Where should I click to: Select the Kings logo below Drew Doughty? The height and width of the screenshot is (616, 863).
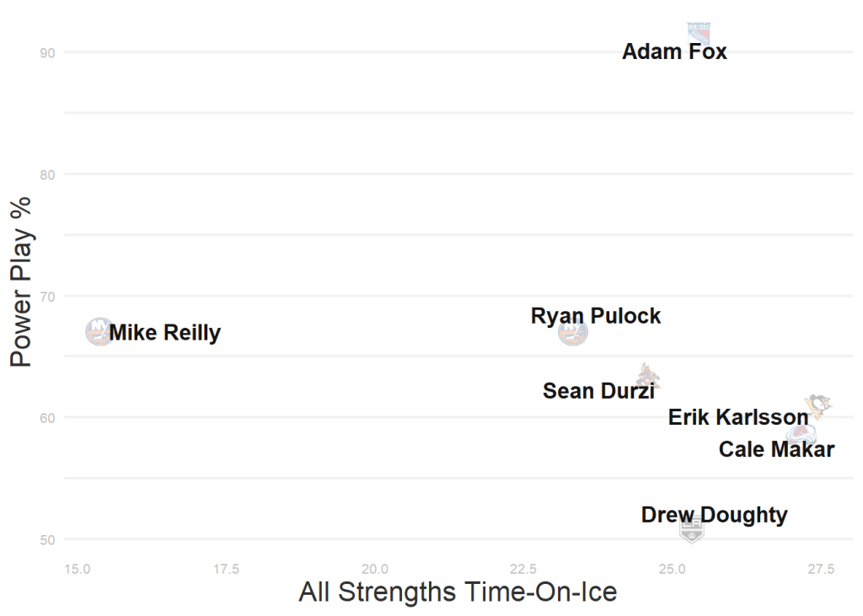coord(691,530)
